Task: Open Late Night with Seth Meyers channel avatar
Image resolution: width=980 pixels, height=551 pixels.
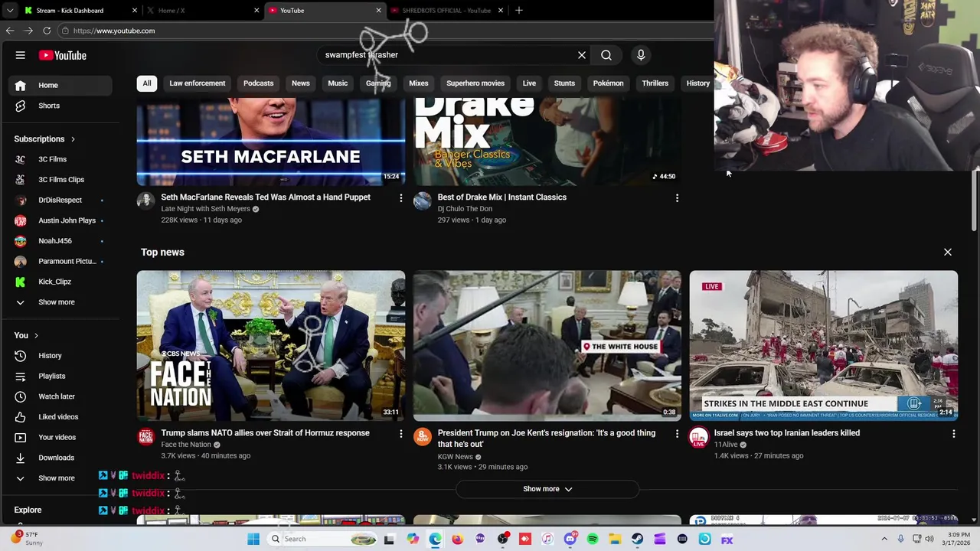Action: click(x=145, y=201)
